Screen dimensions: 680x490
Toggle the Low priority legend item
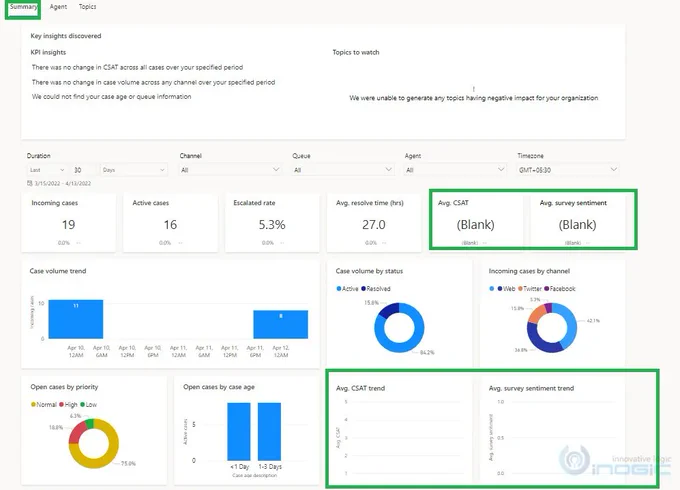[x=88, y=405]
